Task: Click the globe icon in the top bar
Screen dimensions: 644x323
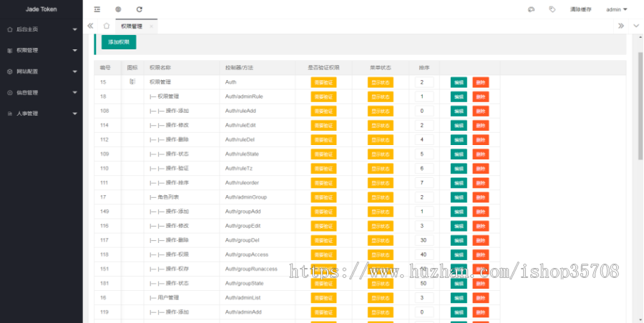Action: pos(118,9)
